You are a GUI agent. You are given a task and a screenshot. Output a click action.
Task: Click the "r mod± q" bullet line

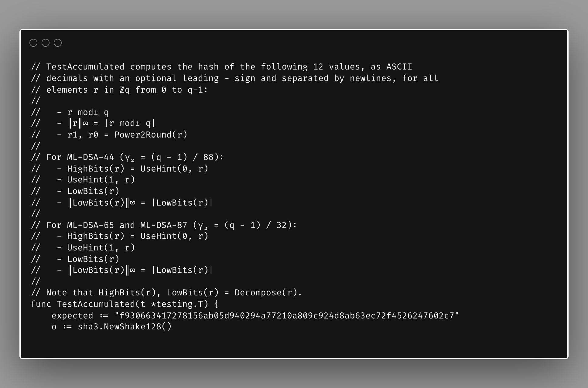88,112
